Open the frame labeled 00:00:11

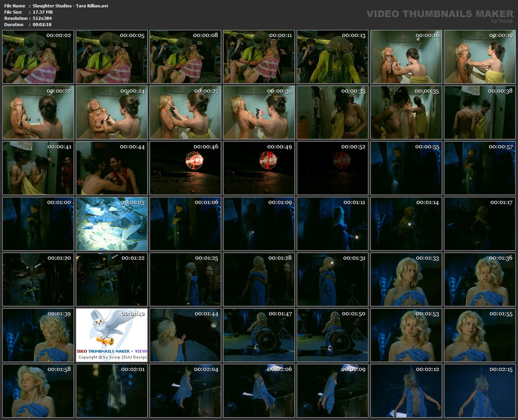click(259, 57)
